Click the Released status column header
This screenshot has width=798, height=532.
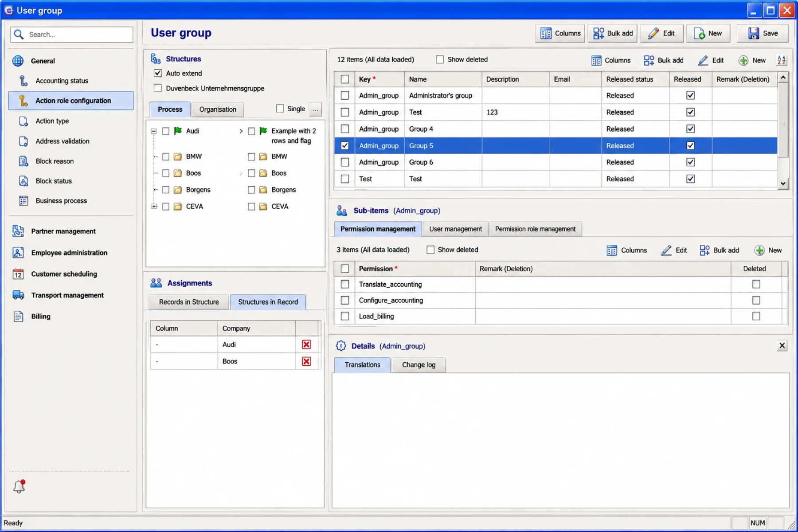pos(635,79)
